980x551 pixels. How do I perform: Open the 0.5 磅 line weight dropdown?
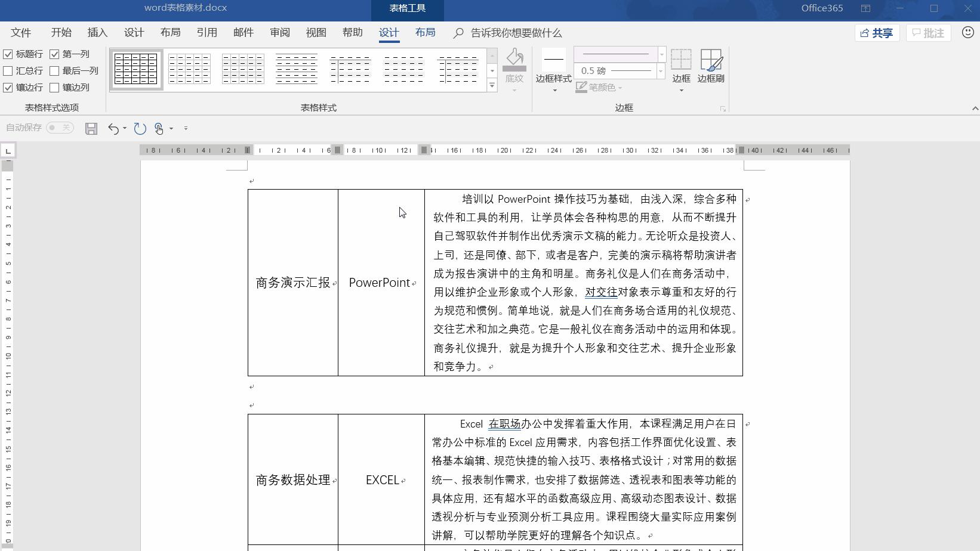[x=660, y=71]
